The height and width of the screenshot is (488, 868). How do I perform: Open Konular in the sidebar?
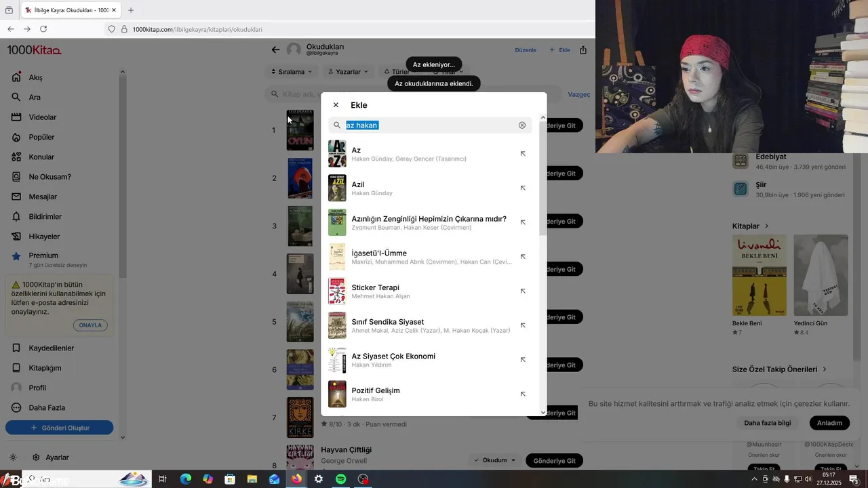pyautogui.click(x=41, y=157)
